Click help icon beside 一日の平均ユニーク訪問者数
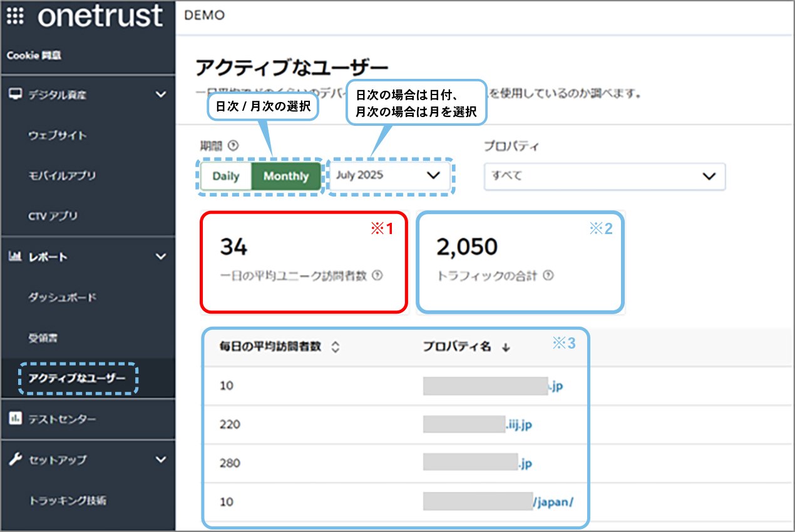Image resolution: width=795 pixels, height=532 pixels. point(377,275)
